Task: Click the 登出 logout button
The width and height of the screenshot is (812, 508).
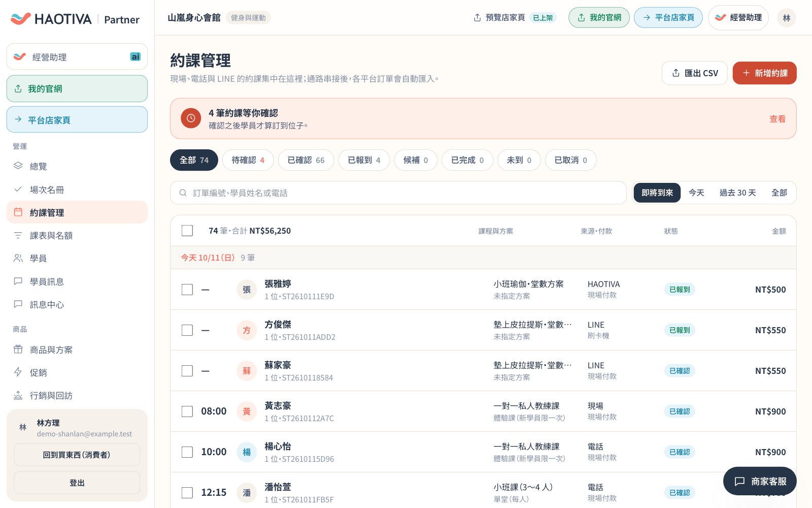Action: 77,483
